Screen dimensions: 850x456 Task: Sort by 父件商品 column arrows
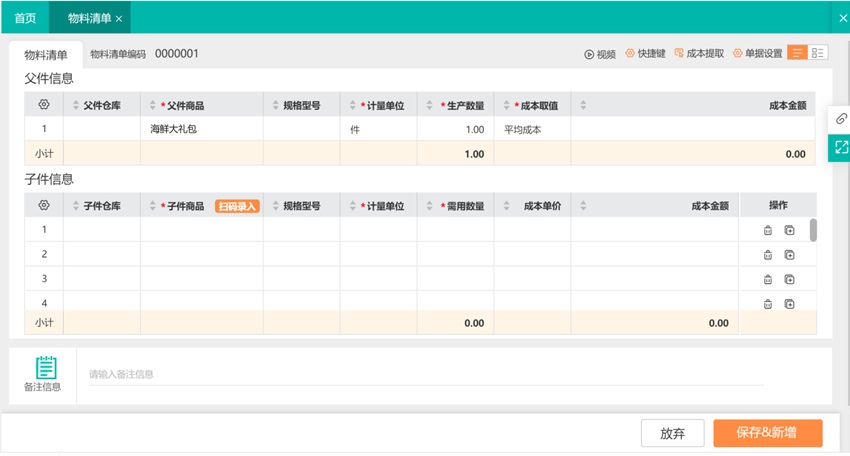pos(152,105)
